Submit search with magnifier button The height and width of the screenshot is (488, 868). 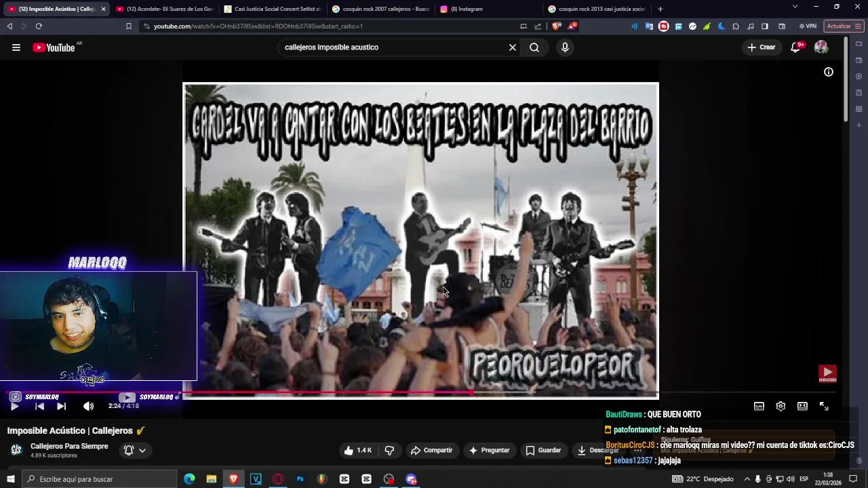pyautogui.click(x=534, y=47)
